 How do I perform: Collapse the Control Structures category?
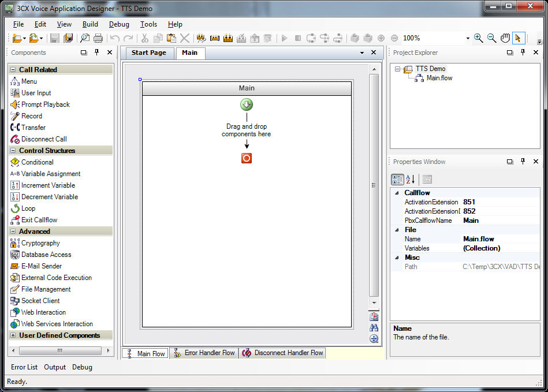tap(13, 151)
